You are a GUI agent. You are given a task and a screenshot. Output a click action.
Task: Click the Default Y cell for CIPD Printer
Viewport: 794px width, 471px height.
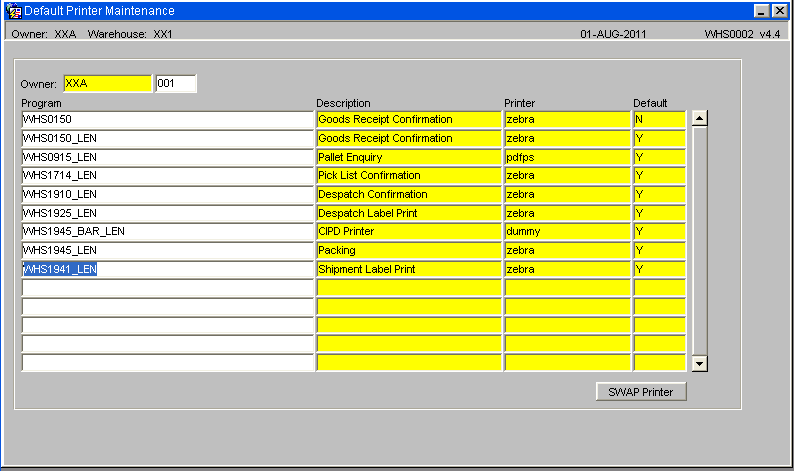coord(659,231)
